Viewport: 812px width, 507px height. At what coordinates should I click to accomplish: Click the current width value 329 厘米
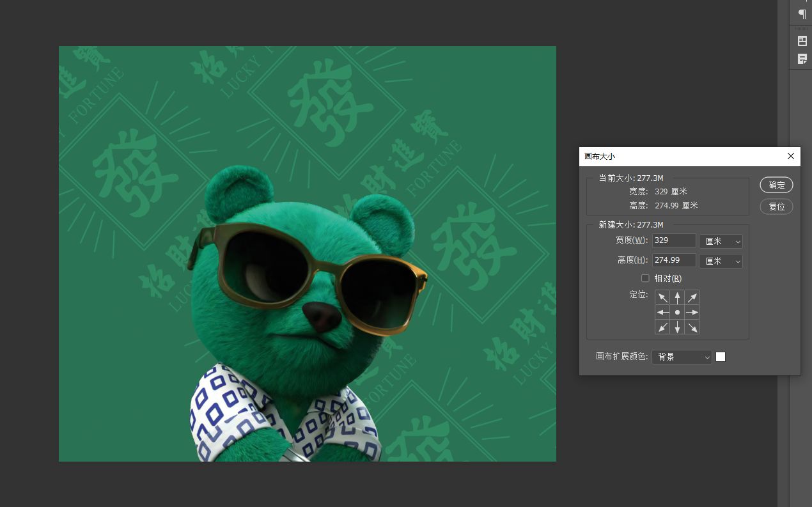click(671, 191)
